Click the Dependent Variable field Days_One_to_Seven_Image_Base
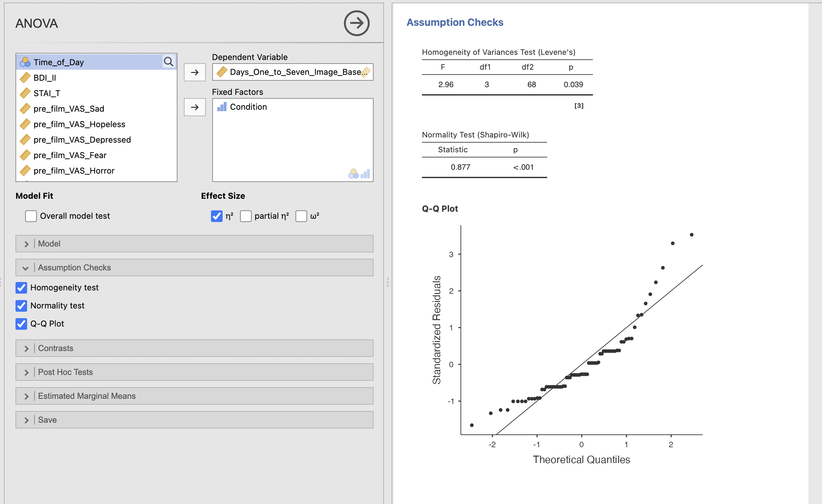This screenshot has width=822, height=504. pyautogui.click(x=293, y=72)
